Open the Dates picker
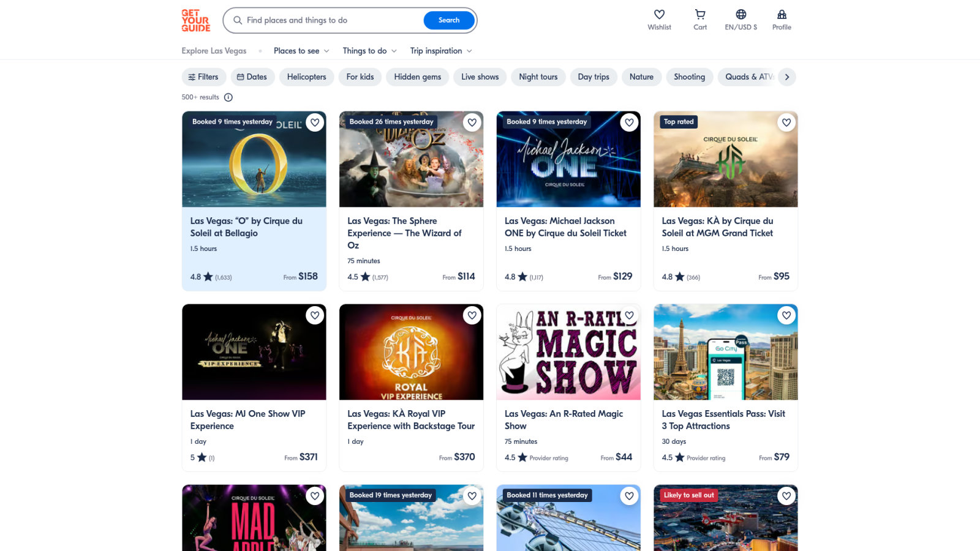Image resolution: width=980 pixels, height=551 pixels. click(x=252, y=77)
